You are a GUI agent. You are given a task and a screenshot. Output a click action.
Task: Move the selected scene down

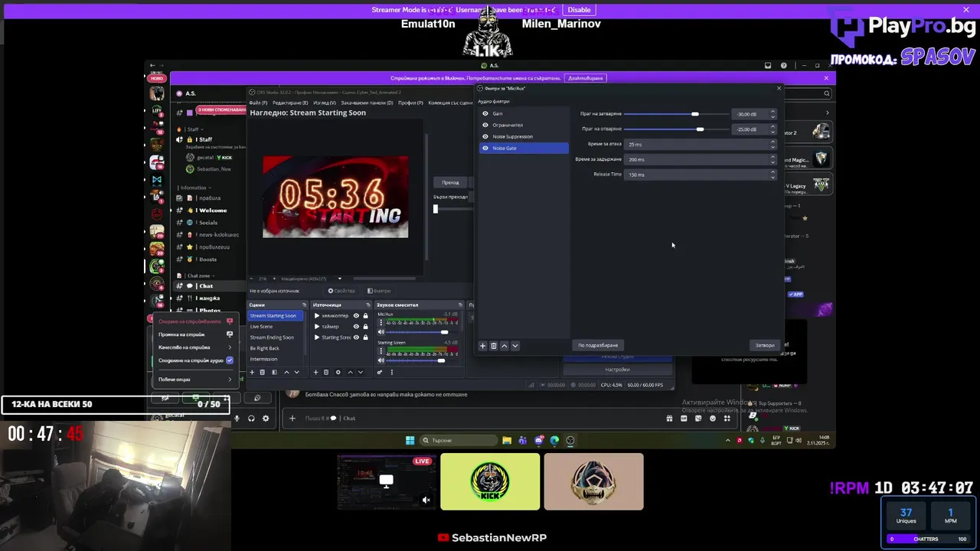tap(296, 372)
